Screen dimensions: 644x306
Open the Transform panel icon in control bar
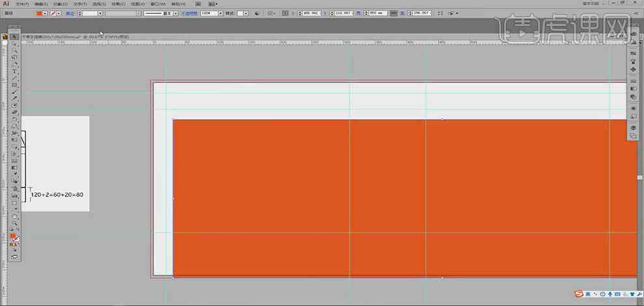point(285,13)
